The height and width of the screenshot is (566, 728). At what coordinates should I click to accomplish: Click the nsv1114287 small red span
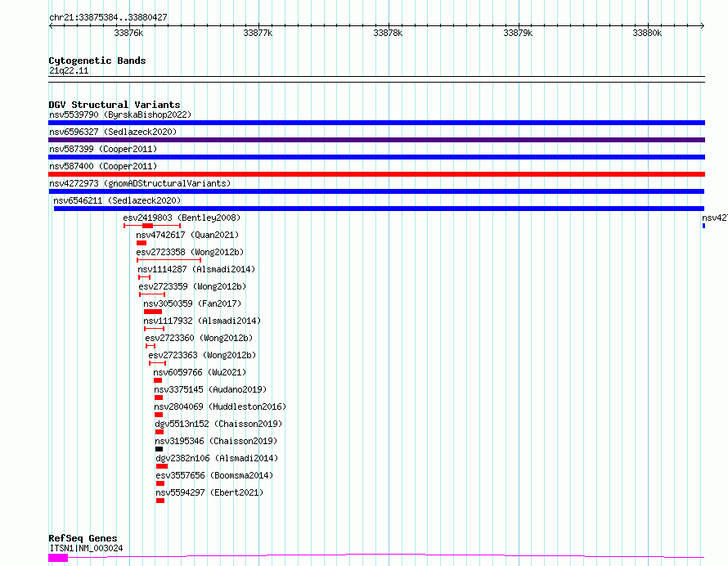145,277
